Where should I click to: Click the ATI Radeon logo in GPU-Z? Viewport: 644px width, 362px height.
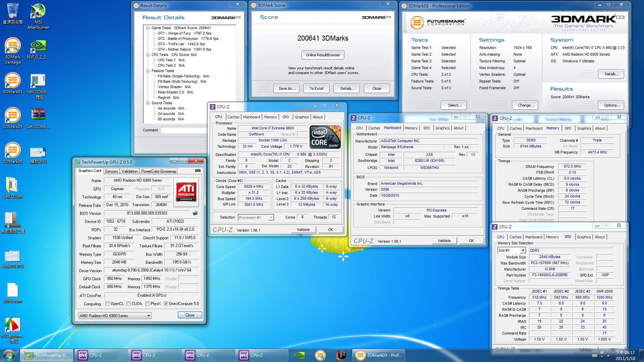[x=186, y=191]
